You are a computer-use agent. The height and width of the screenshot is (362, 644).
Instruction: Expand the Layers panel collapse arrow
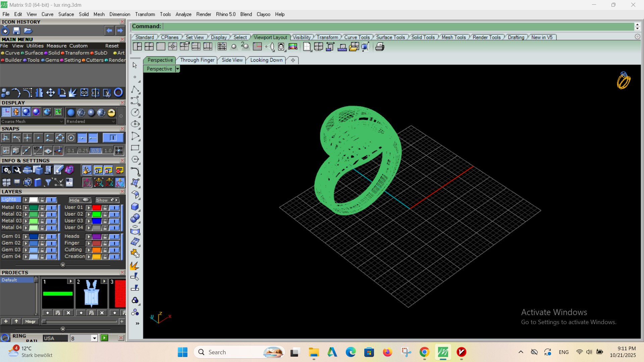63,265
